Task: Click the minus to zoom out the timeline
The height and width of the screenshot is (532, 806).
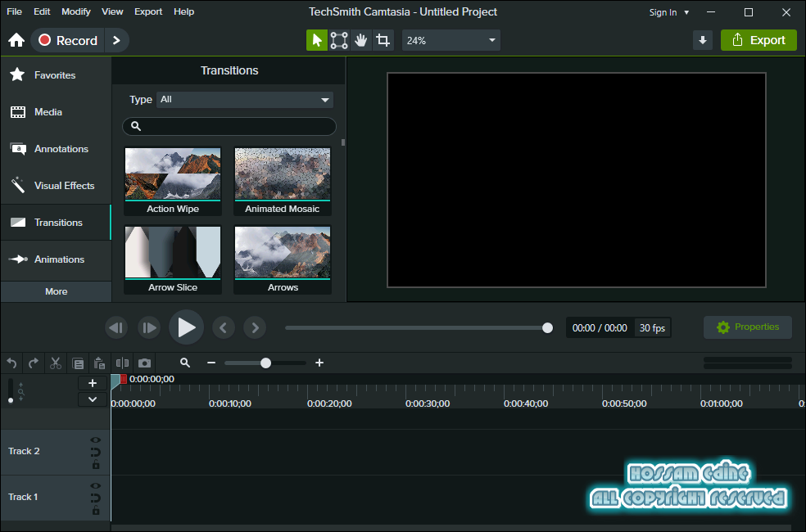Action: click(211, 363)
